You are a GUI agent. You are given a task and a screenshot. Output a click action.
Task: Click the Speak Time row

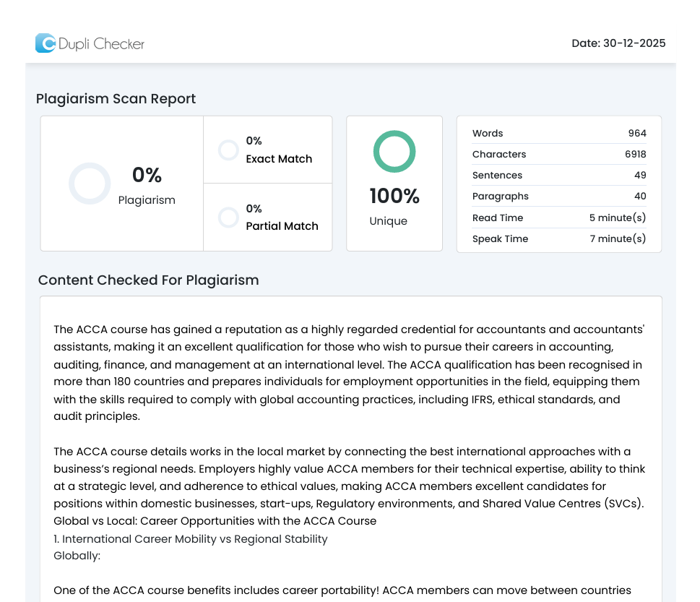pos(558,239)
